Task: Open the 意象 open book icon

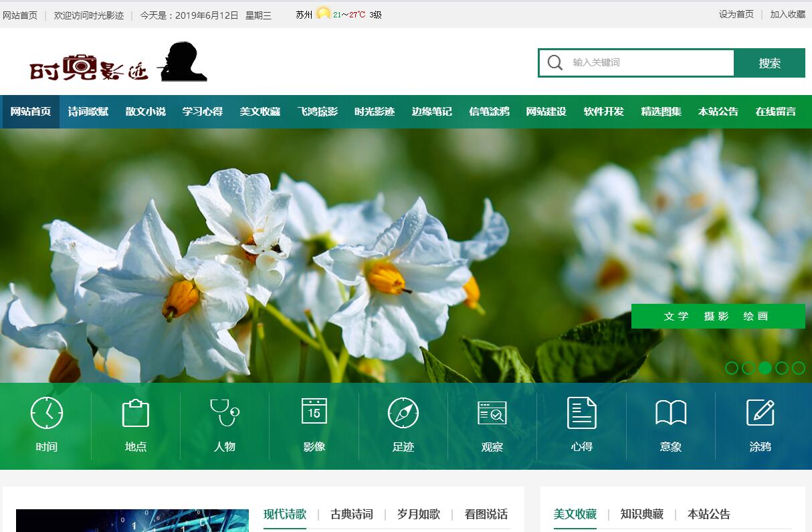Action: [671, 413]
